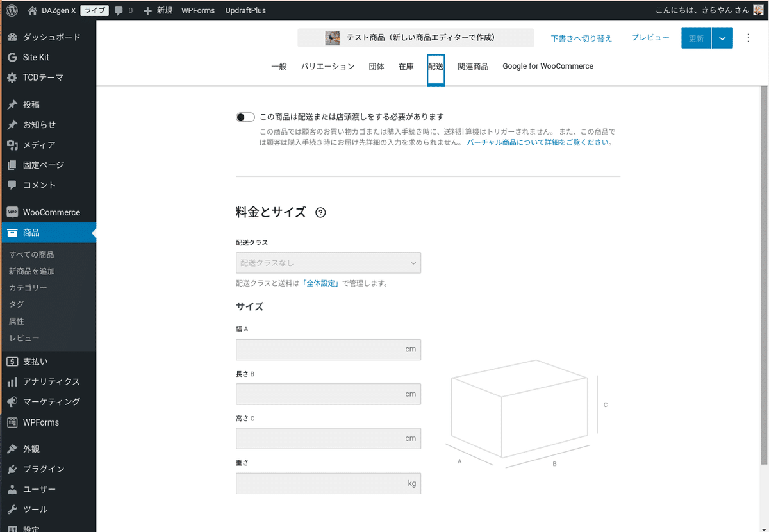Click the ライブ status badge

[94, 10]
